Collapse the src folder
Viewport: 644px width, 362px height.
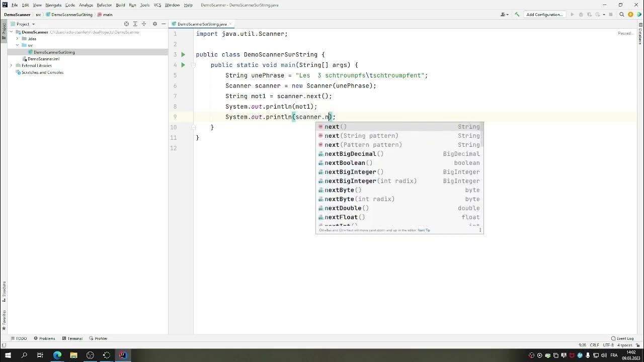(17, 45)
